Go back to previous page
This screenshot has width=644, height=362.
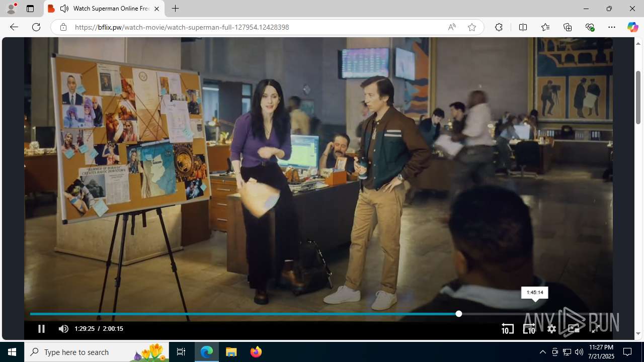(14, 27)
